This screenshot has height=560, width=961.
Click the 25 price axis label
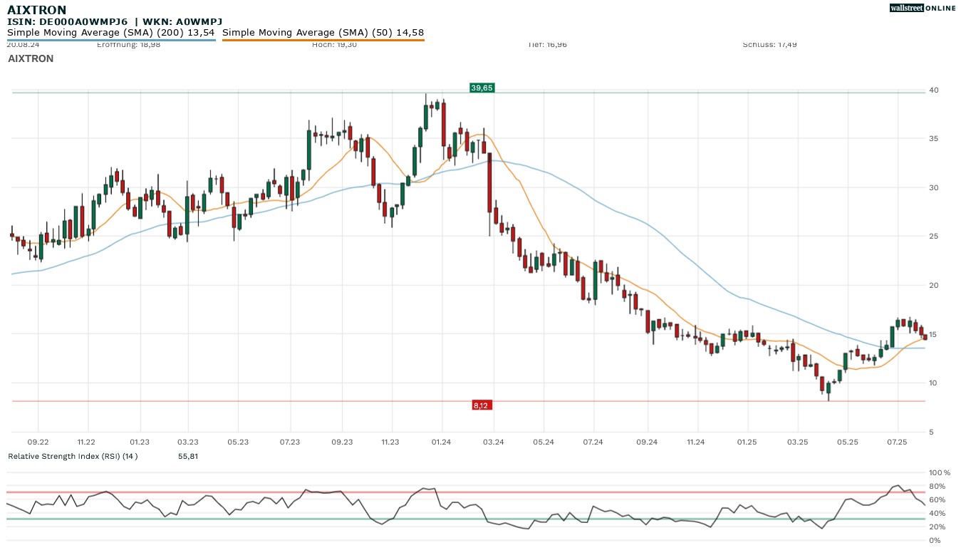click(x=933, y=237)
